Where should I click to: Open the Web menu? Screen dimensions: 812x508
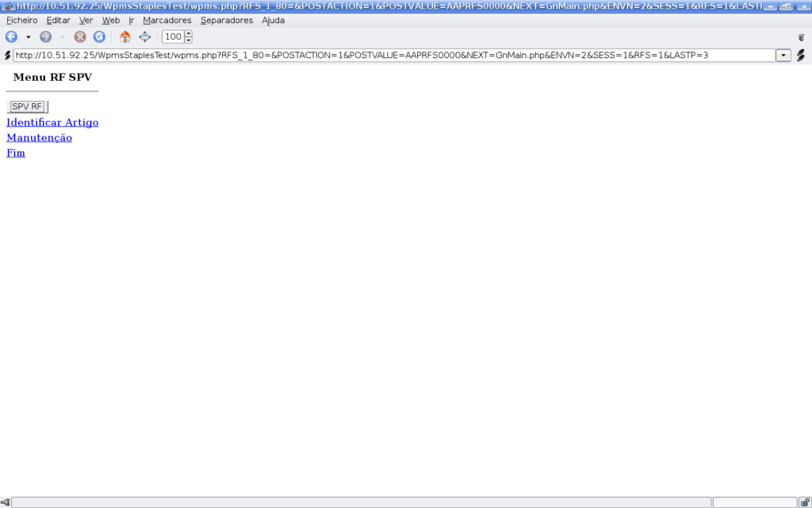click(111, 20)
